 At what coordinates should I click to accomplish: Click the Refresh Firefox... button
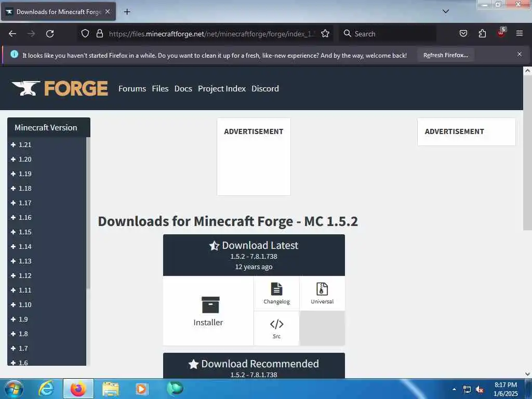[x=445, y=55]
